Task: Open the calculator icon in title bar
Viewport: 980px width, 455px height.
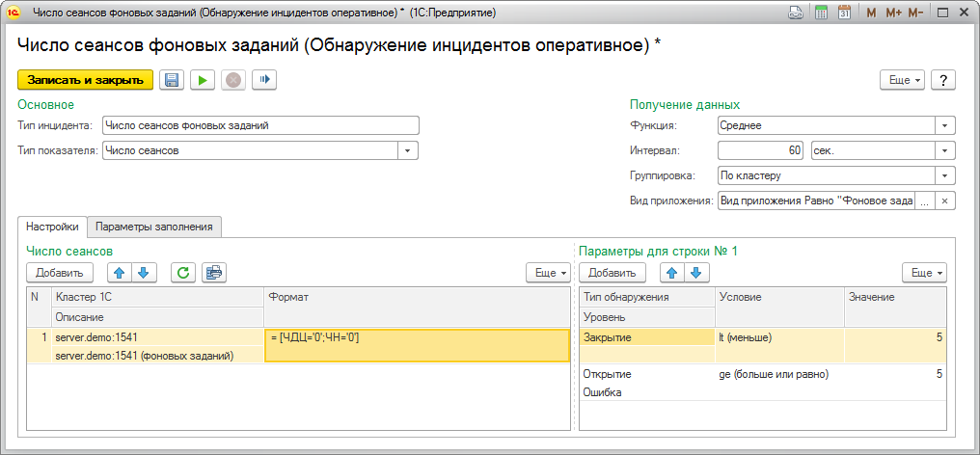Action: (821, 13)
